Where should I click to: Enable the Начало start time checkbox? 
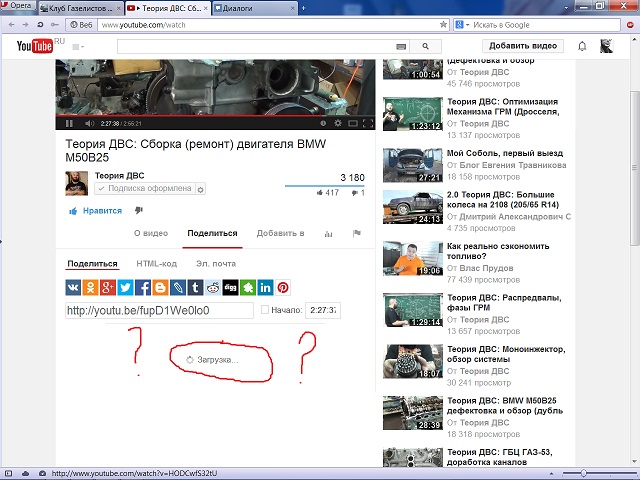[264, 310]
